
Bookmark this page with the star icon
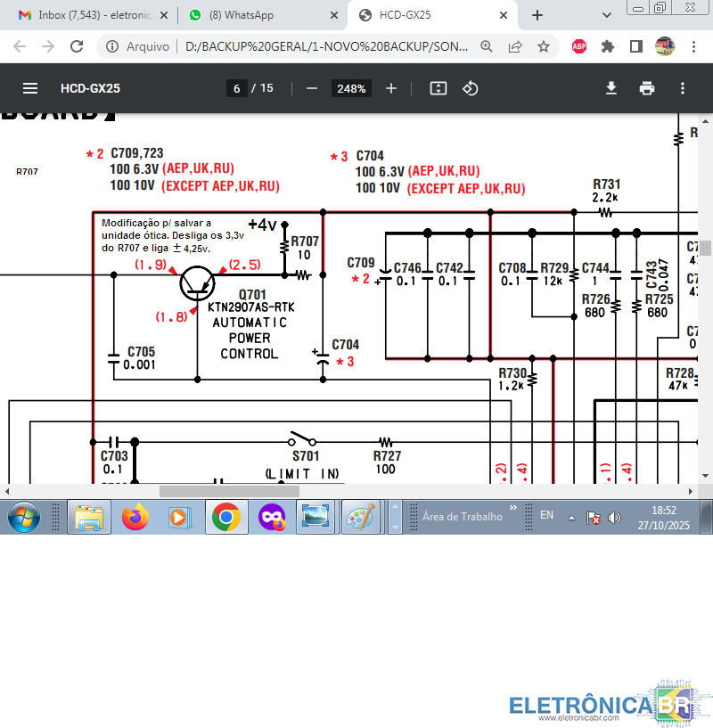tap(543, 46)
